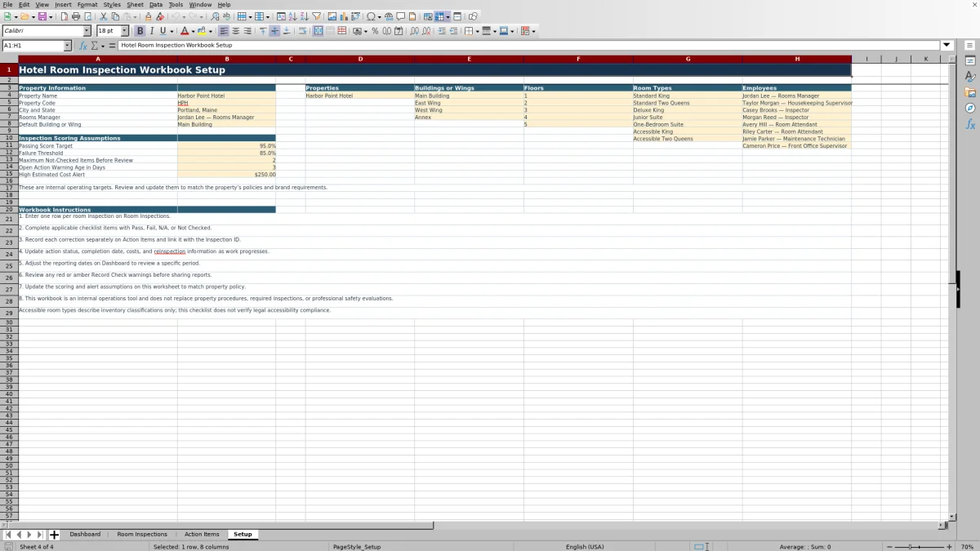Expand the formula bar input line

click(x=947, y=46)
